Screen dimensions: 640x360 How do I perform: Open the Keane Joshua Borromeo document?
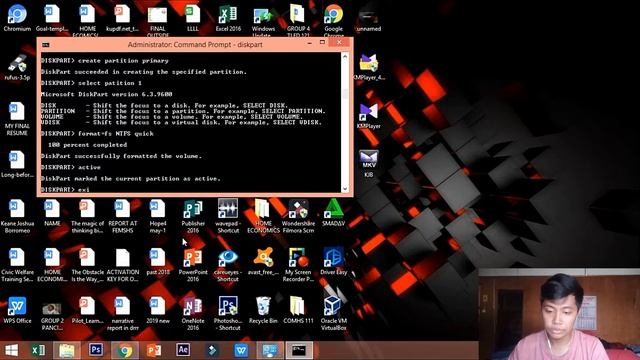[17, 216]
